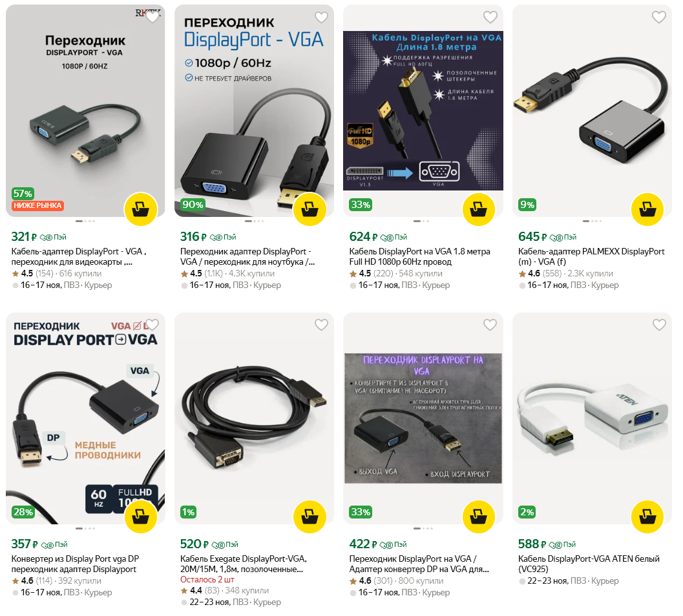Open Кабель-адаптер PALMEXX DisplayPort product title
This screenshot has width=683, height=616.
[591, 256]
